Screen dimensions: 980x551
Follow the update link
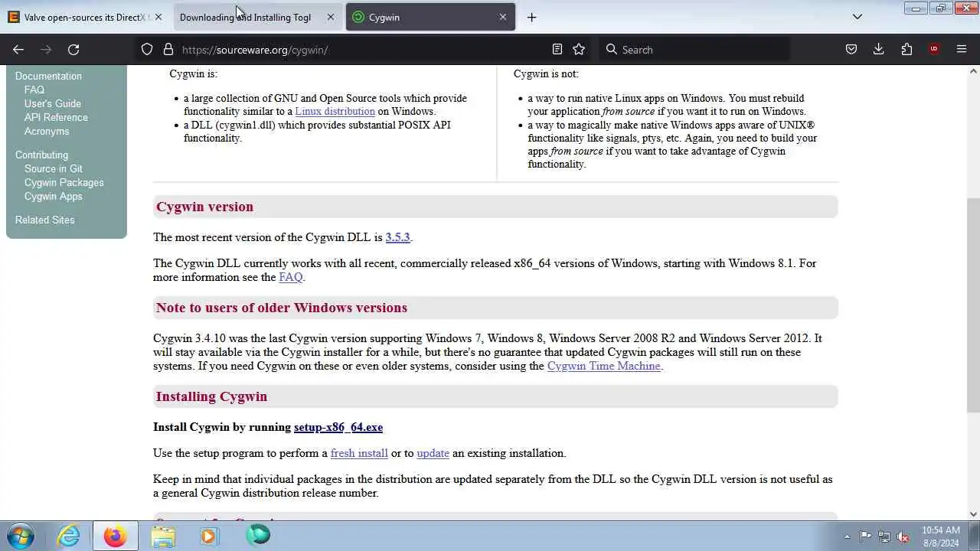433,453
